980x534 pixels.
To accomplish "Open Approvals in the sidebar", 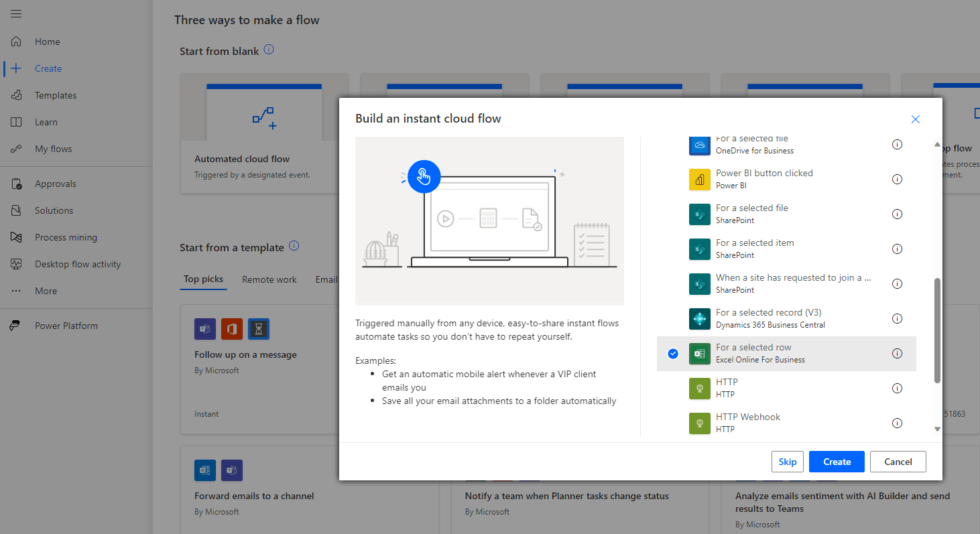I will pos(76,184).
